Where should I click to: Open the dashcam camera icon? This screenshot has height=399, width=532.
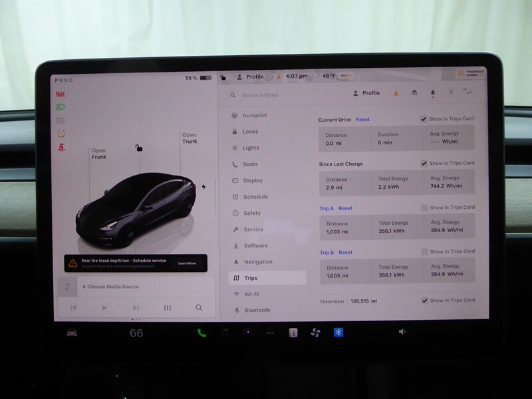coord(247,332)
